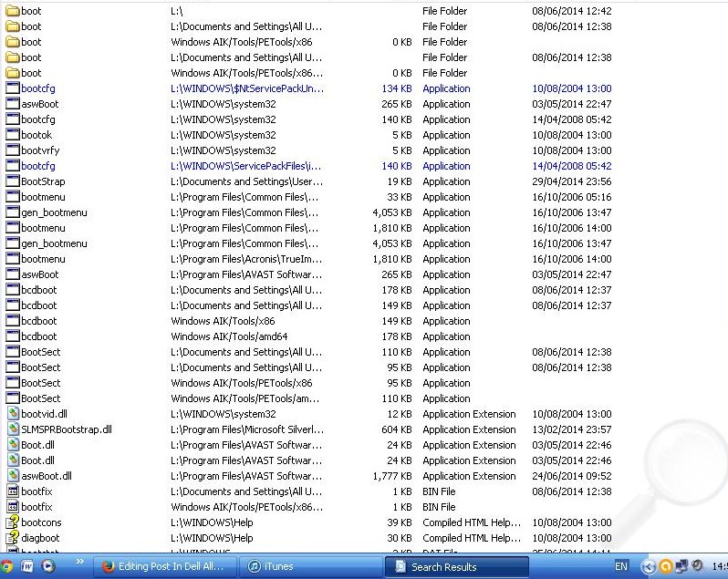Image resolution: width=728 pixels, height=579 pixels.
Task: Select the 30 KB size cell
Action: [400, 538]
